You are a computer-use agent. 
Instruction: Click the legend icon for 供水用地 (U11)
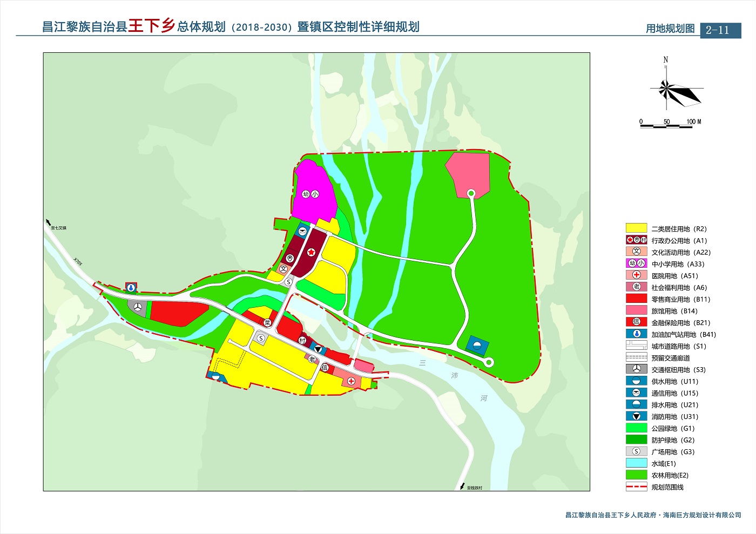[636, 381]
